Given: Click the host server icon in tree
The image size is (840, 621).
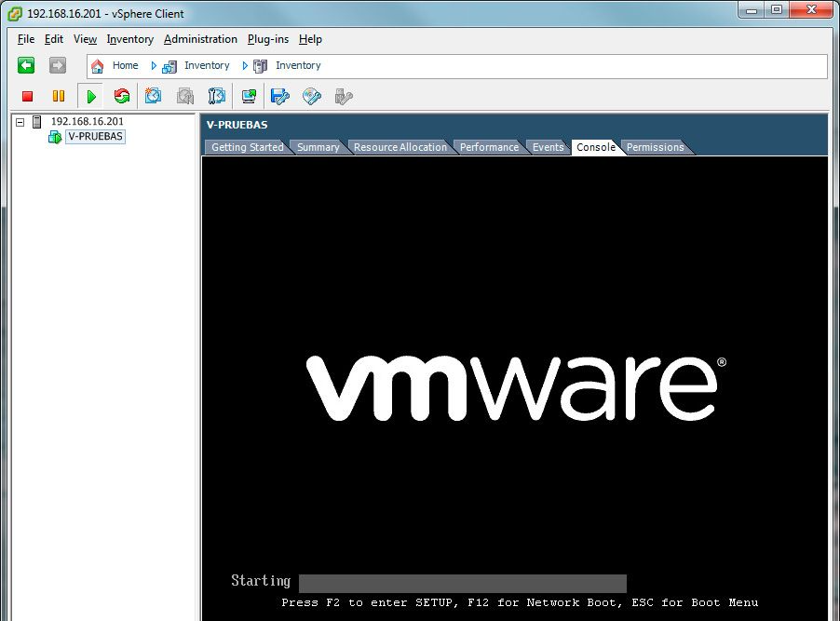Looking at the screenshot, I should (x=37, y=122).
